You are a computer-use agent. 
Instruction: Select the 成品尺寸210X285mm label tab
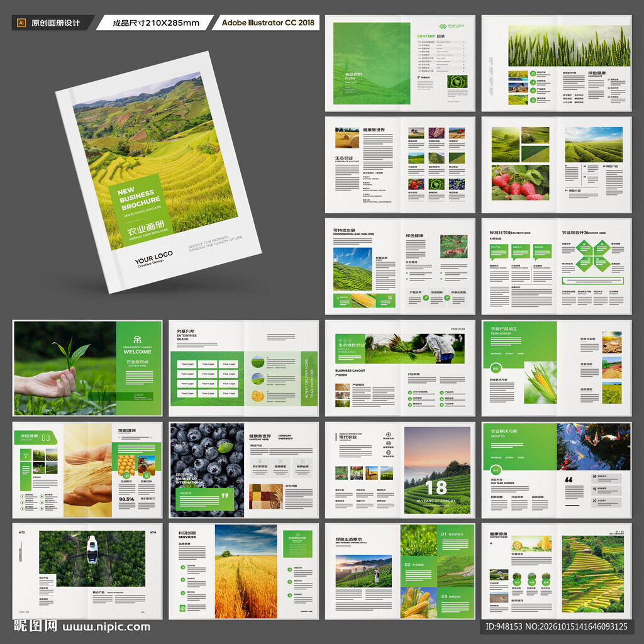(155, 23)
